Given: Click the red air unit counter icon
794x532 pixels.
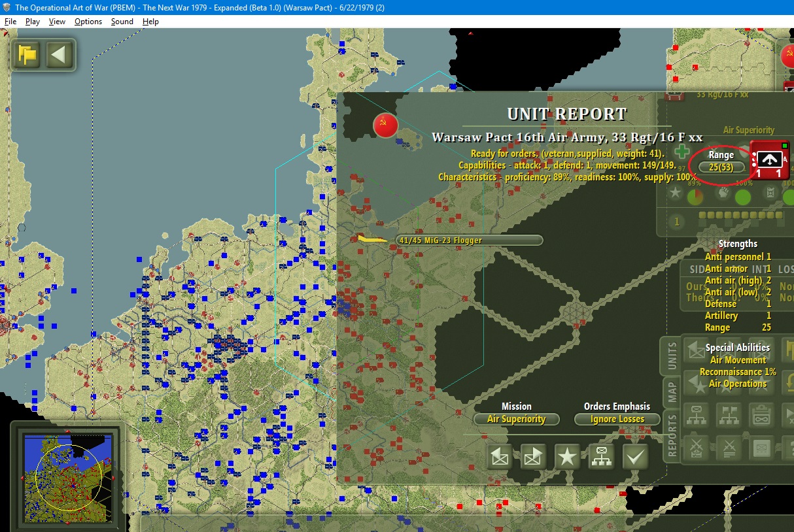Looking at the screenshot, I should pos(770,160).
